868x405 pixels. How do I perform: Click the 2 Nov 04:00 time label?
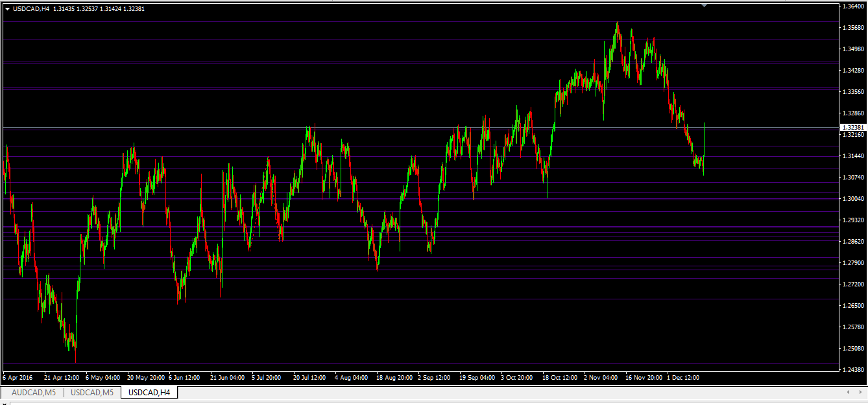601,377
